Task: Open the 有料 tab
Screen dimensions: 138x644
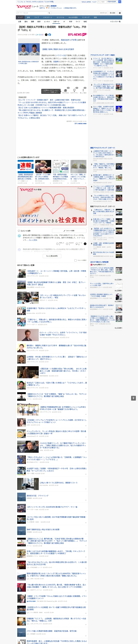Action: click(x=95, y=17)
